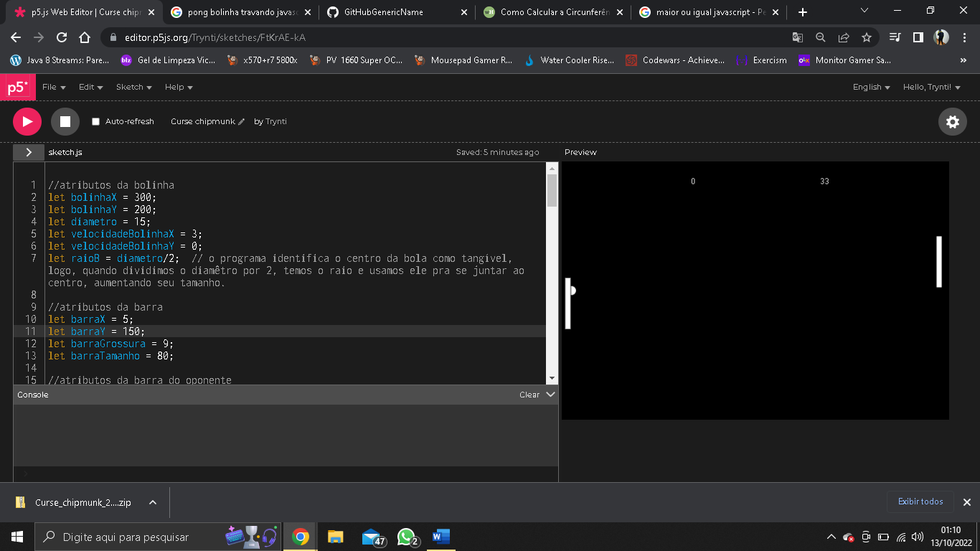This screenshot has height=551, width=980.
Task: Show hidden system tray icons
Action: [831, 537]
